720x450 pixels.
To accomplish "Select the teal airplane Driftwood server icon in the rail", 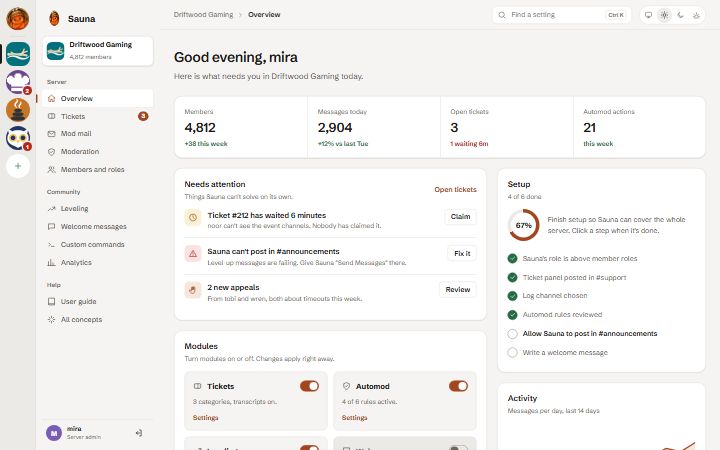I will [18, 54].
